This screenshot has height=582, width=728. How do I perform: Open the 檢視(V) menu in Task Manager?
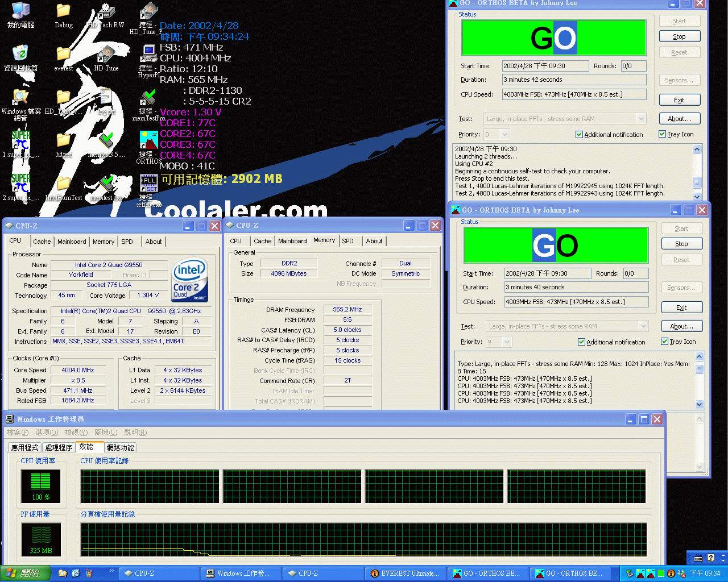click(76, 433)
